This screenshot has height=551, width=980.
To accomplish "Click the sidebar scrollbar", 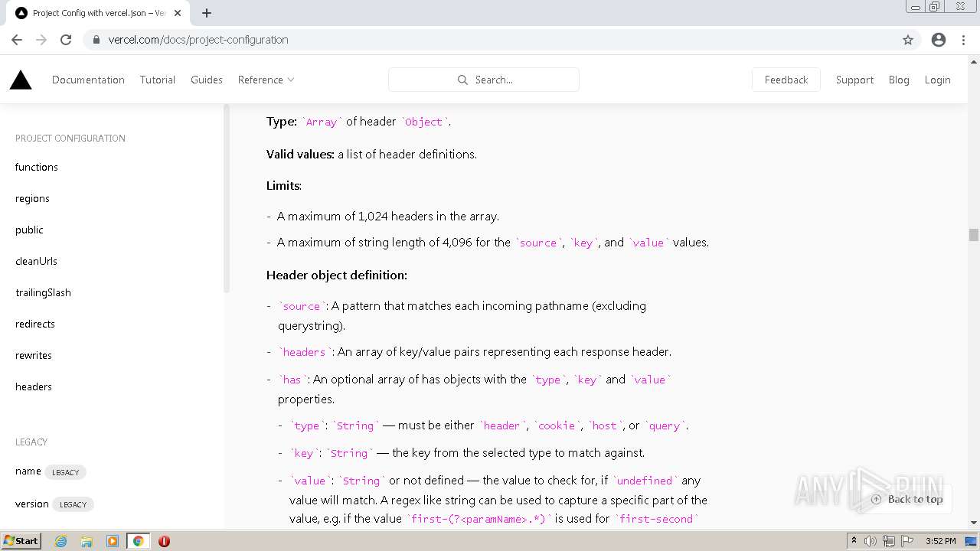I will 227,199.
